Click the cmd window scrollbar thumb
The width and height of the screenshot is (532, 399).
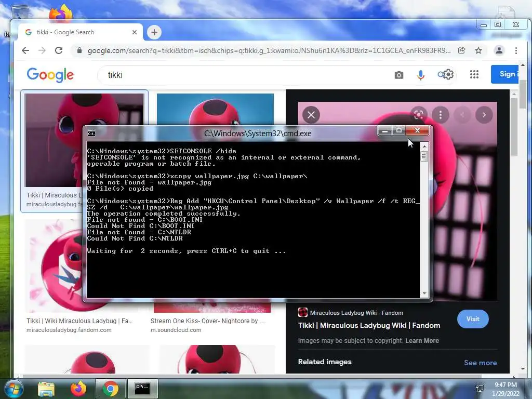pos(424,156)
